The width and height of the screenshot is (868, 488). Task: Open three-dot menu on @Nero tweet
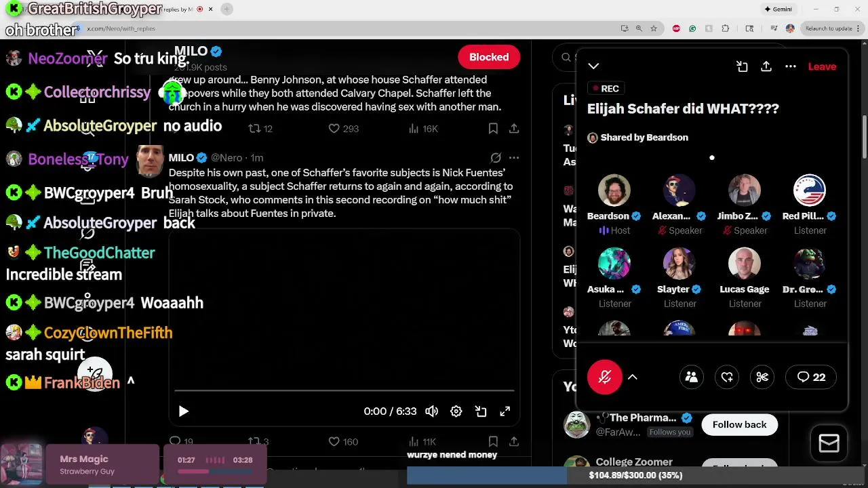[x=514, y=158]
